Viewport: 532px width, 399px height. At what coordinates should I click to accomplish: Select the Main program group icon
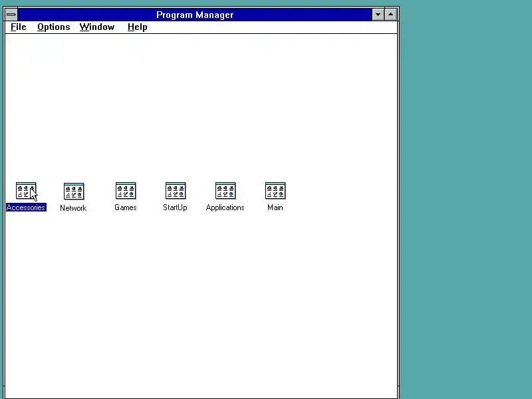275,191
